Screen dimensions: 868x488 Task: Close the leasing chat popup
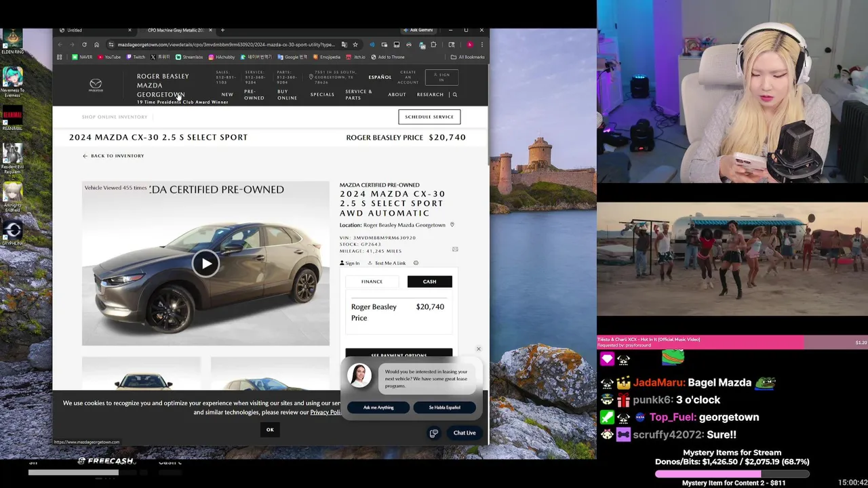click(x=478, y=349)
